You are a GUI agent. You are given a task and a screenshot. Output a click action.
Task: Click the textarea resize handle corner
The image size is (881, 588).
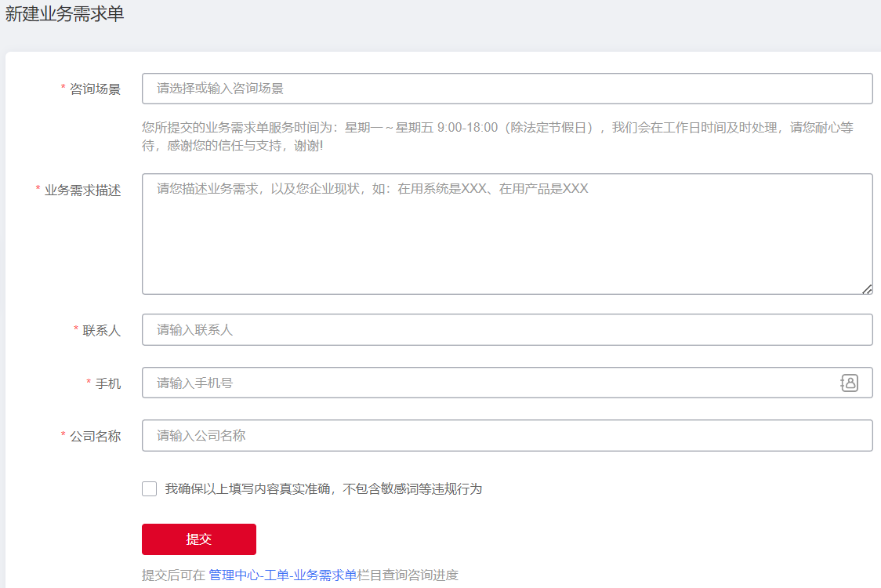[x=867, y=289]
